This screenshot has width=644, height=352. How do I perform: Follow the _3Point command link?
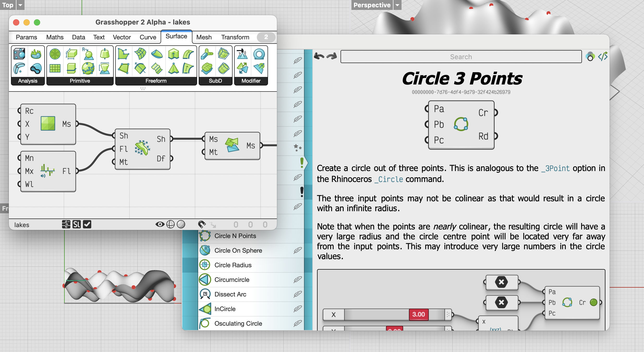coord(555,168)
